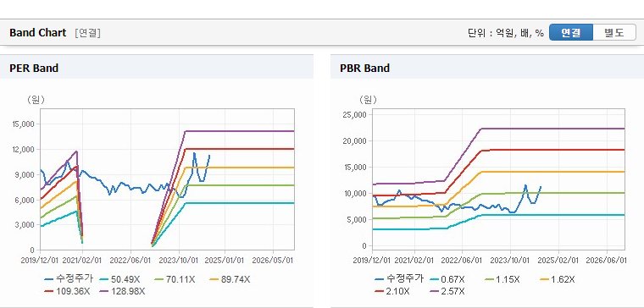
Task: Click the 2021/02/01 date in PBR chart
Action: click(x=414, y=261)
